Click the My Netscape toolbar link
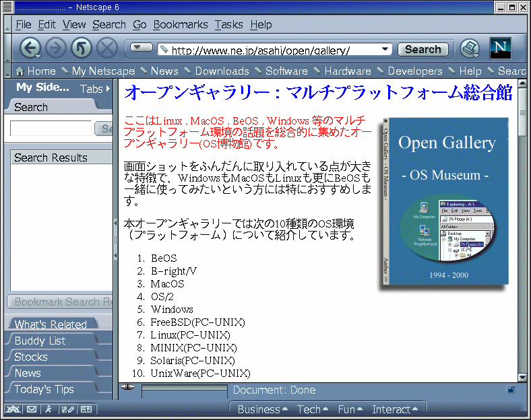This screenshot has height=420, width=531. point(98,71)
